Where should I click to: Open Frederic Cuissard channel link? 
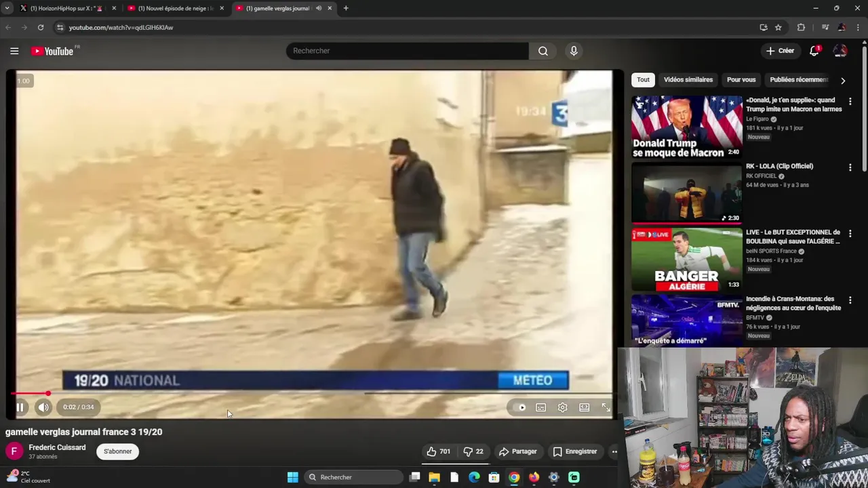57,447
